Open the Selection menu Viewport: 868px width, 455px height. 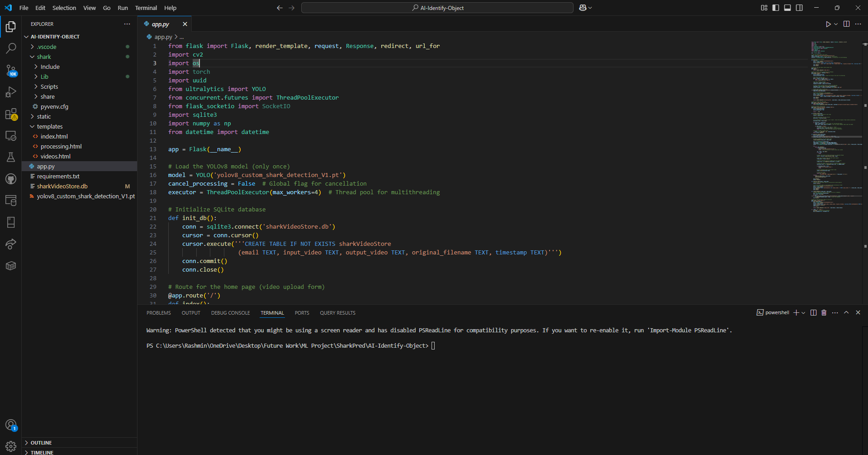[x=64, y=8]
